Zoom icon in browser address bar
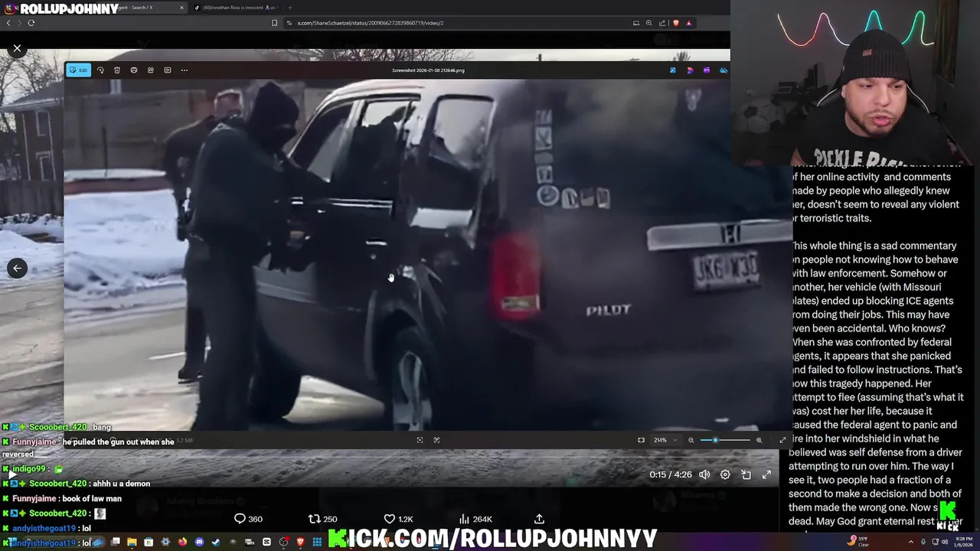The width and height of the screenshot is (980, 551). [649, 23]
